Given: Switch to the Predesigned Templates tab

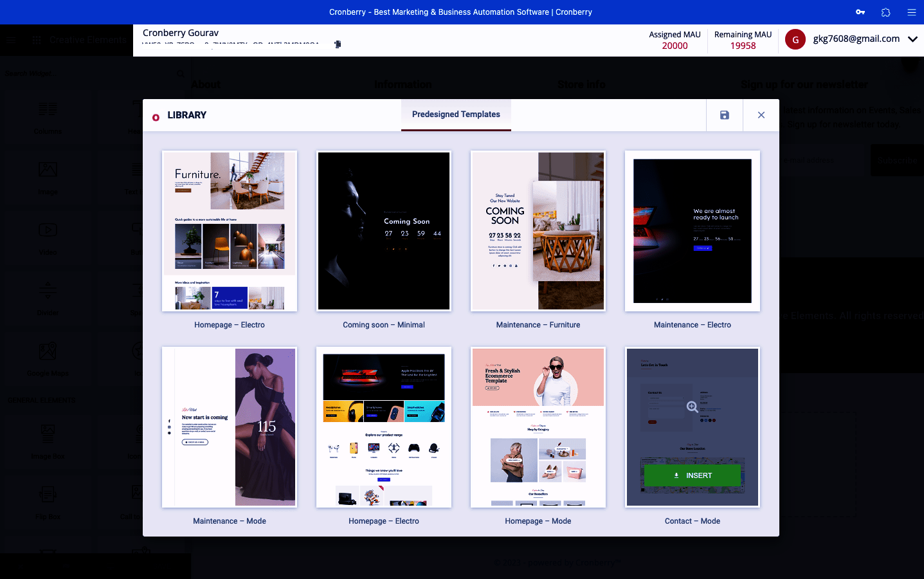Looking at the screenshot, I should (456, 114).
